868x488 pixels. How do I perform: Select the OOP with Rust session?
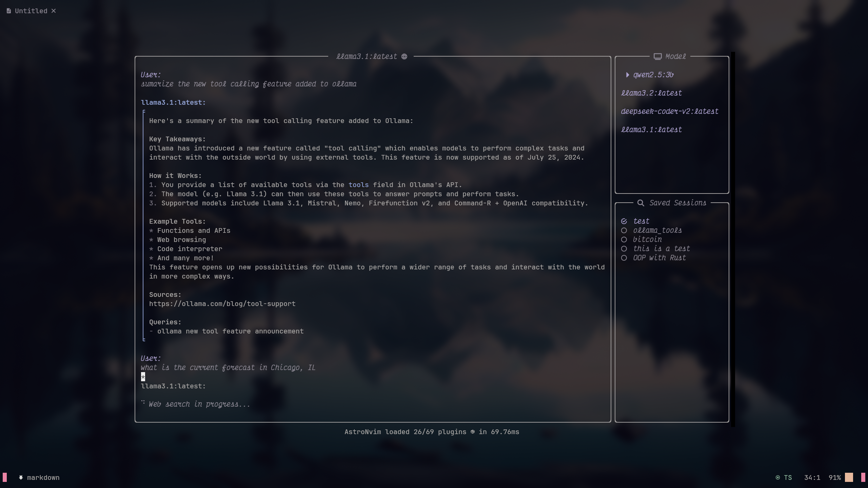[x=624, y=258]
